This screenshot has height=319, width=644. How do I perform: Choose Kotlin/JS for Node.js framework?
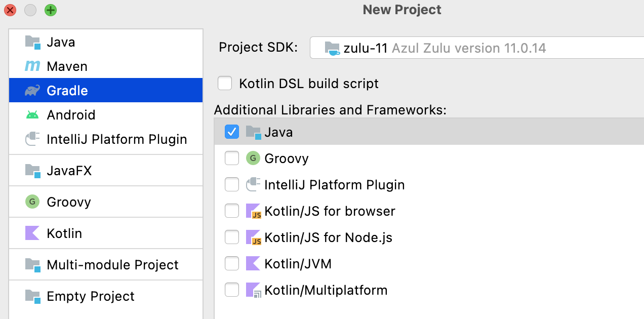(x=232, y=237)
